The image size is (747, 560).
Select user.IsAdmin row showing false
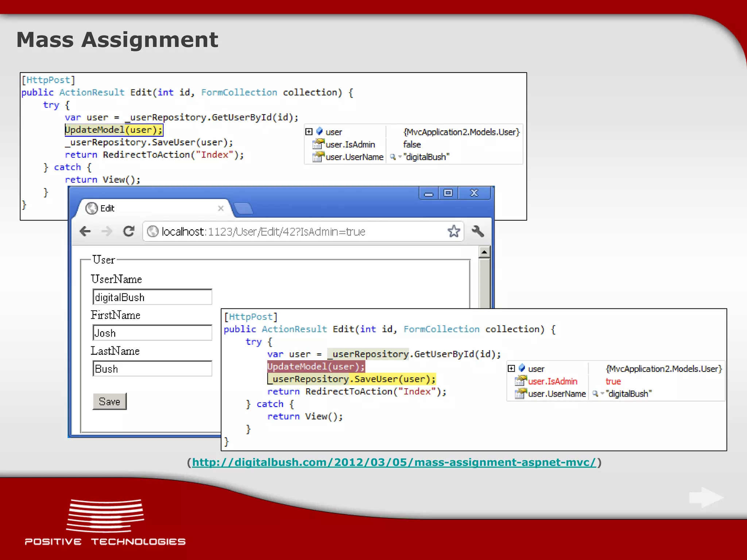pyautogui.click(x=414, y=144)
